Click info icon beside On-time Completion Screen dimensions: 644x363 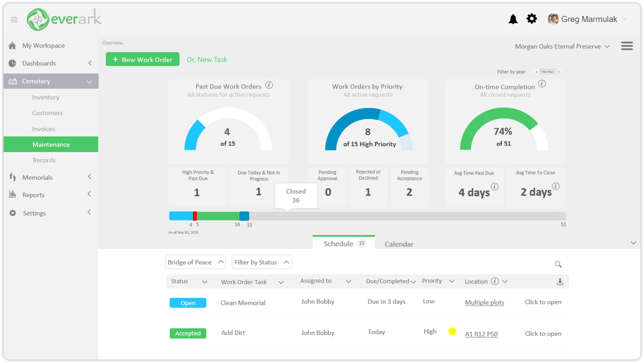[542, 84]
